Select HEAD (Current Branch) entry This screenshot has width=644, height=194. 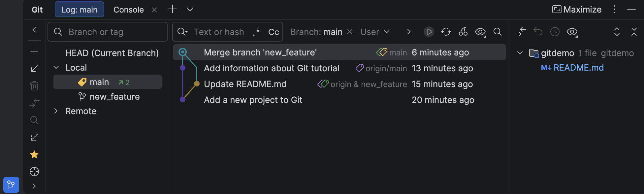pyautogui.click(x=112, y=53)
